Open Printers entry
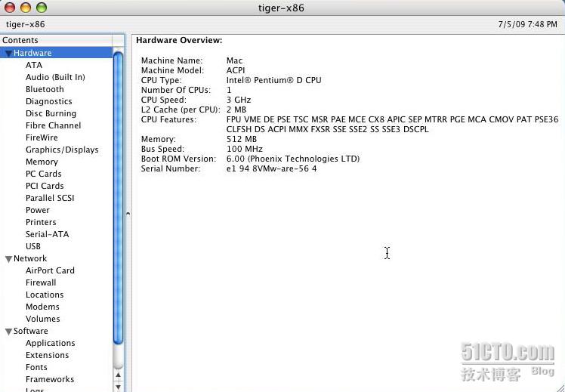 [41, 222]
